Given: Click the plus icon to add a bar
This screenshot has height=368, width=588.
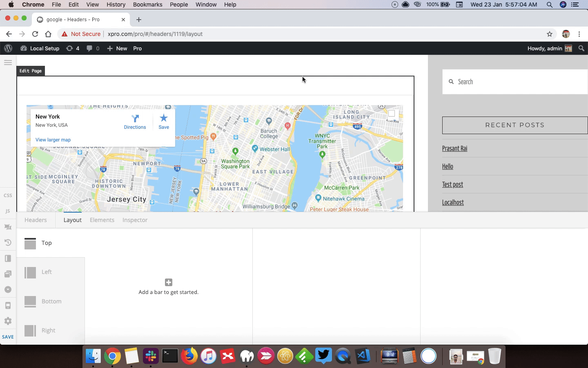Looking at the screenshot, I should click(x=169, y=282).
